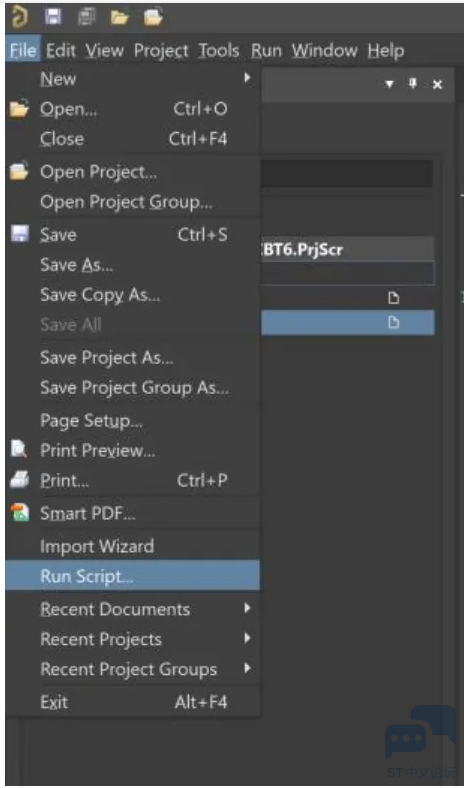Click the search field in the panel
Viewport: 464px width, 788px height.
(346, 174)
